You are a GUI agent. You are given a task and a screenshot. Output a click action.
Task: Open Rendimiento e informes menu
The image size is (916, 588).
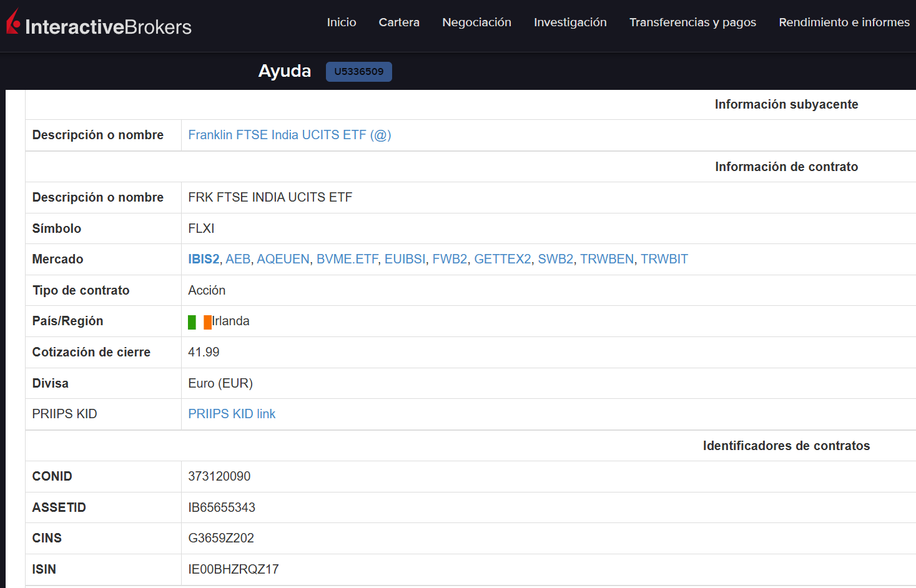(x=844, y=22)
